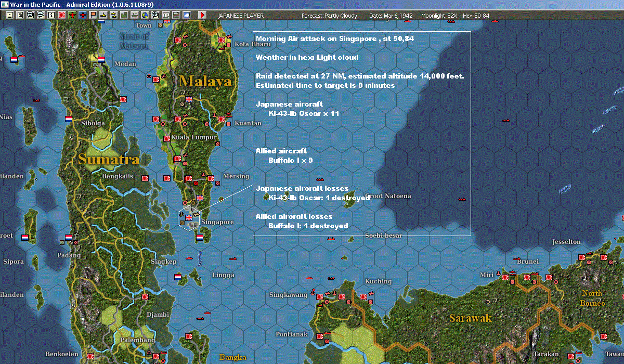Click the red rising sun flag toolbar icon
The width and height of the screenshot is (624, 364).
(x=62, y=15)
